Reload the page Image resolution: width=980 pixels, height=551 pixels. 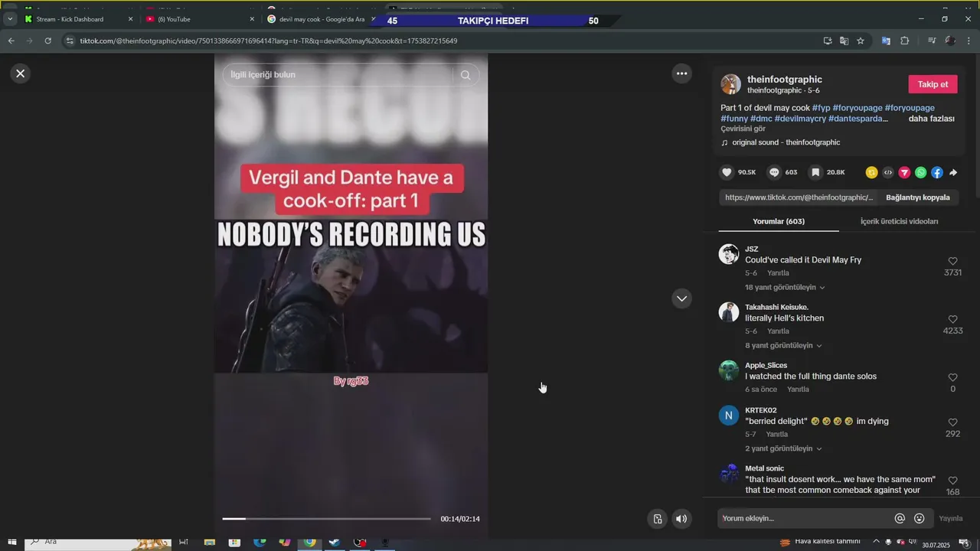(x=48, y=41)
